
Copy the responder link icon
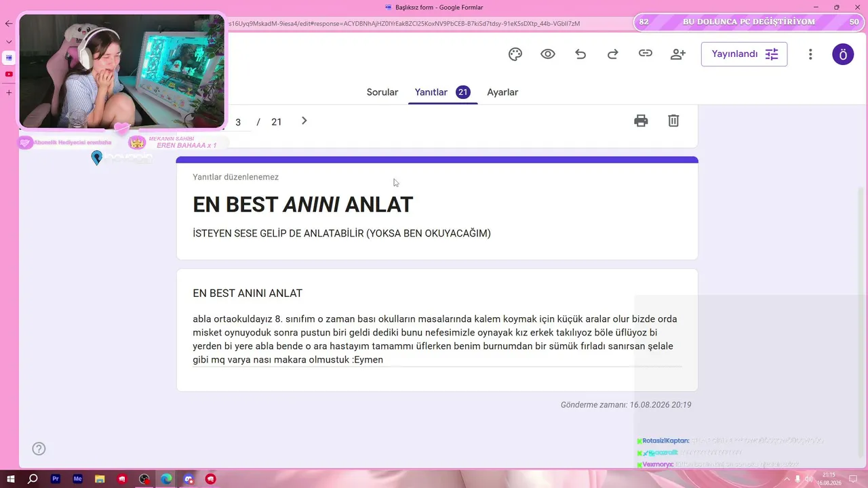coord(646,54)
